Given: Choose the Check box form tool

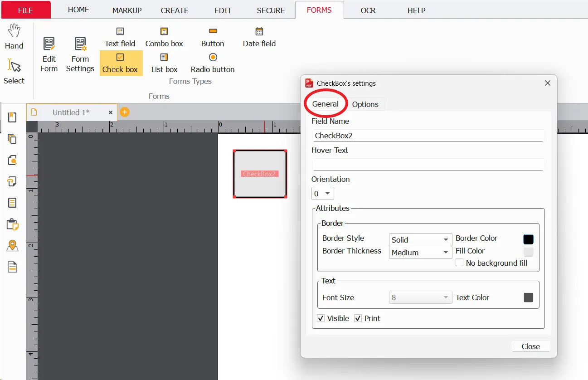Looking at the screenshot, I should pos(120,63).
